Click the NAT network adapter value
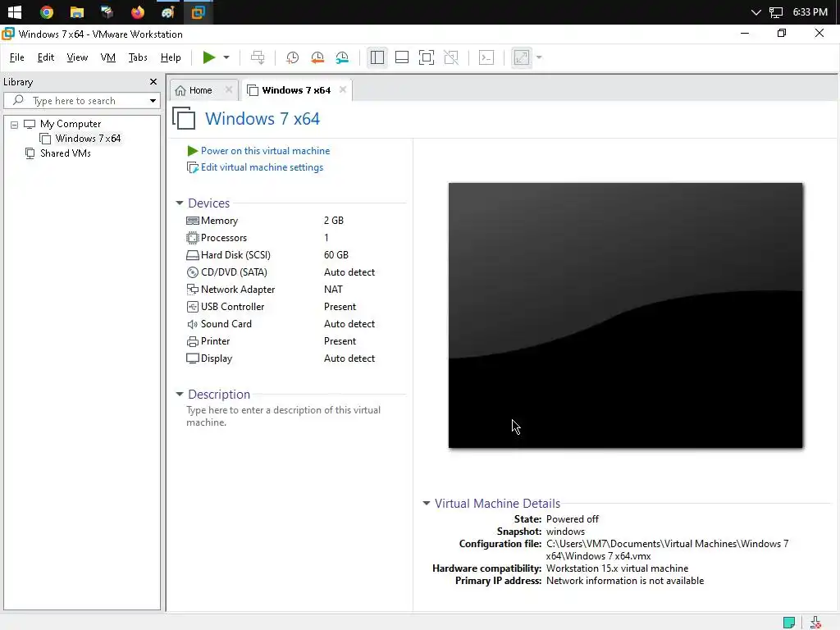840x630 pixels. pyautogui.click(x=333, y=290)
